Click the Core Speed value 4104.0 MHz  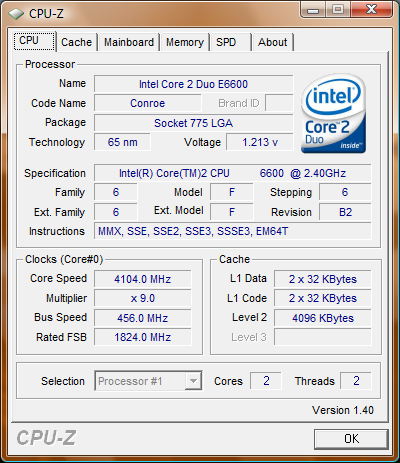143,279
